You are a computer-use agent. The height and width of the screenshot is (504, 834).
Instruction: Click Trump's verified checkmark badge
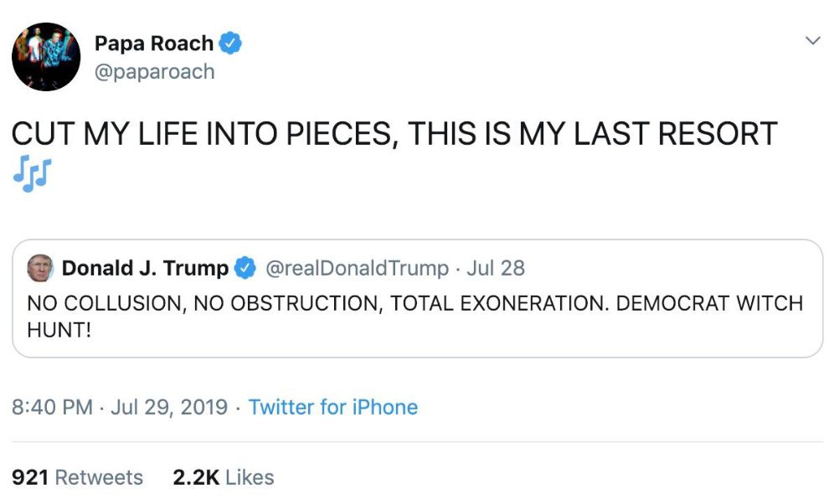[x=245, y=268]
